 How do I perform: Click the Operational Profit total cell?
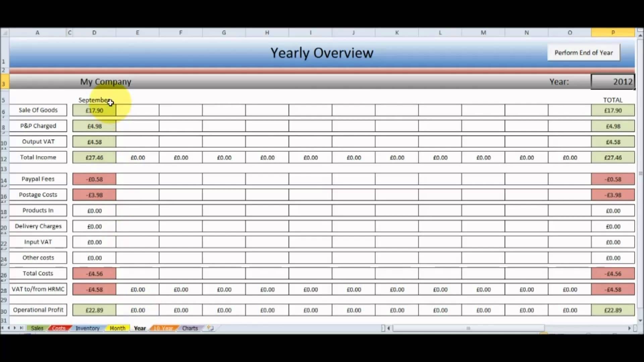612,310
